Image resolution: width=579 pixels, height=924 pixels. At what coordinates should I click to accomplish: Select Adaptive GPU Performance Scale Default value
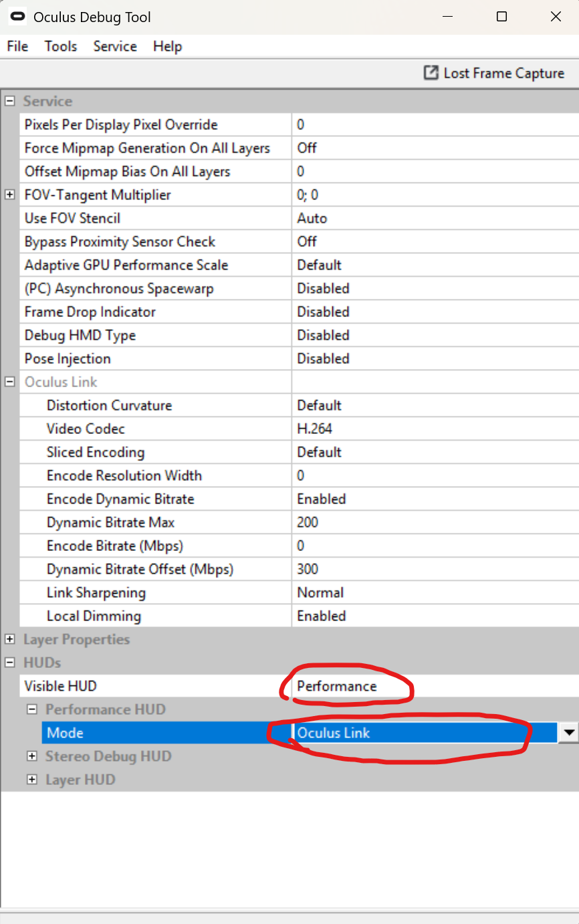tap(435, 265)
